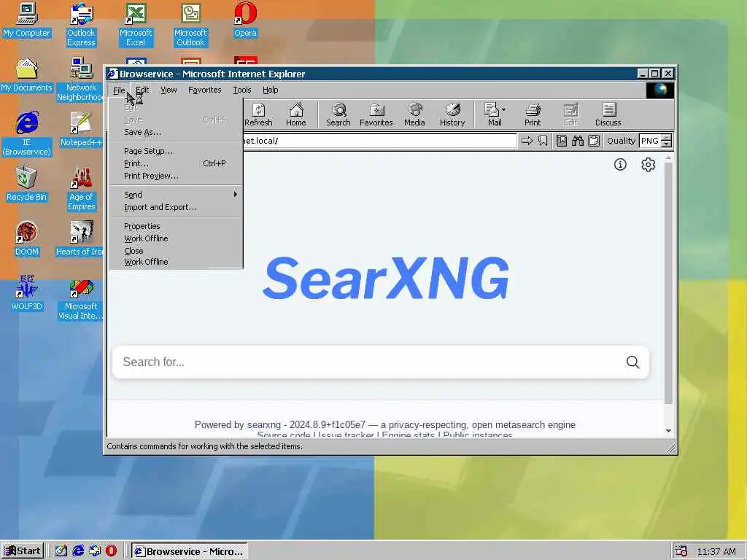This screenshot has height=560, width=747.
Task: Open History from the toolbar
Action: click(x=452, y=114)
